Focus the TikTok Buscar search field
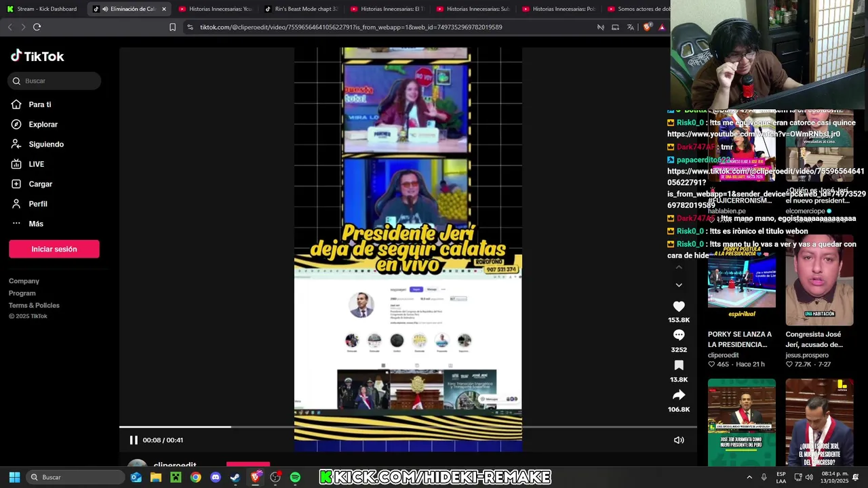This screenshot has width=868, height=488. point(54,81)
